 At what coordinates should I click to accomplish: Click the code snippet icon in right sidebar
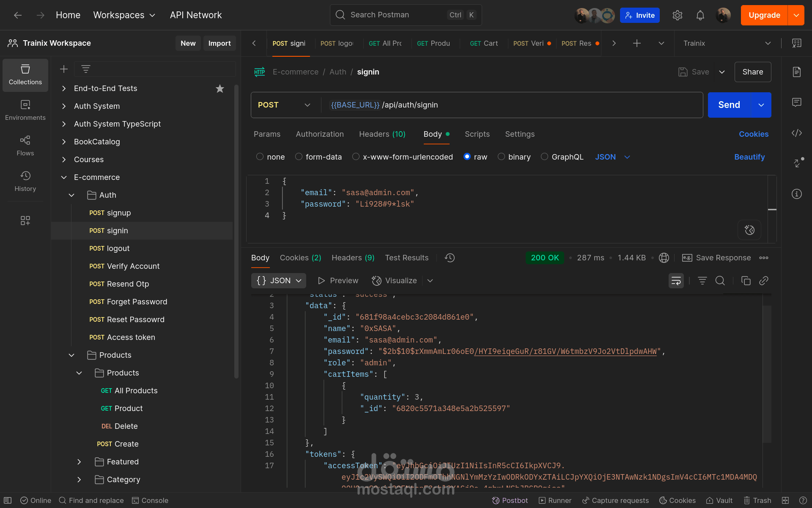(796, 133)
